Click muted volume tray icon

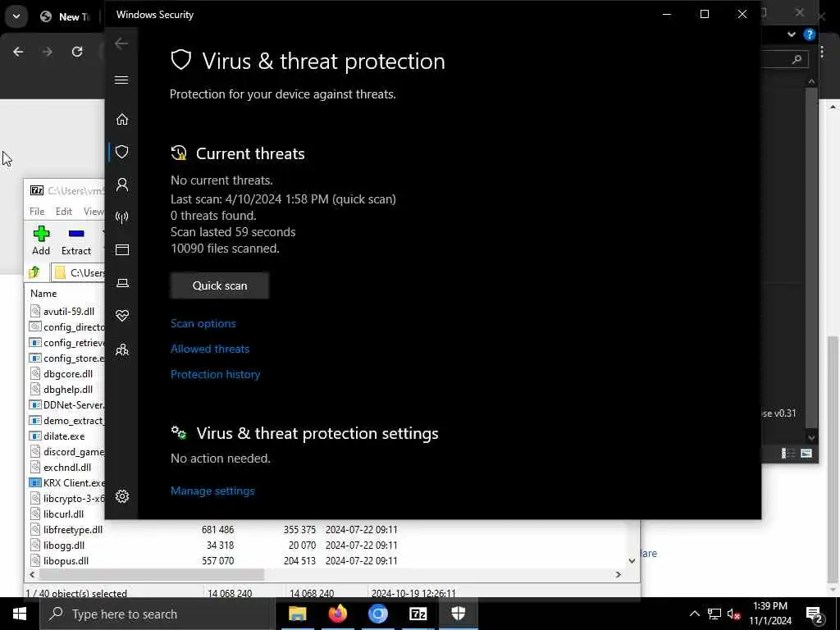pos(733,614)
